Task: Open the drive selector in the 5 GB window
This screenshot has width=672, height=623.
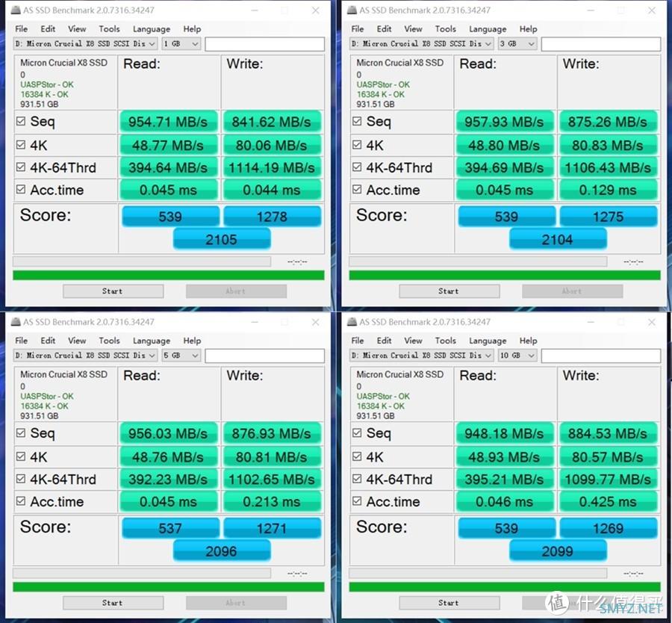Action: point(85,356)
